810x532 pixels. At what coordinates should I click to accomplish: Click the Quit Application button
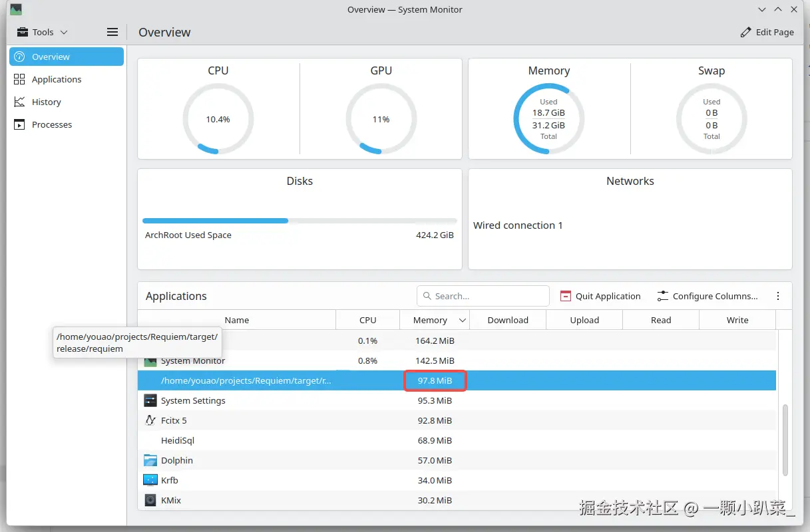coord(600,296)
